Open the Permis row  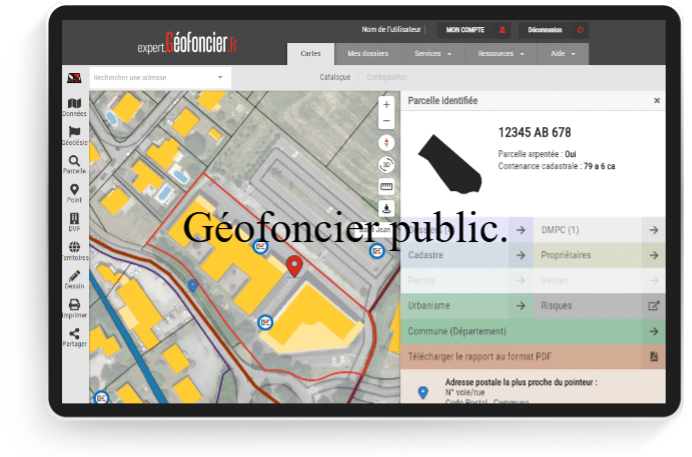(x=466, y=280)
